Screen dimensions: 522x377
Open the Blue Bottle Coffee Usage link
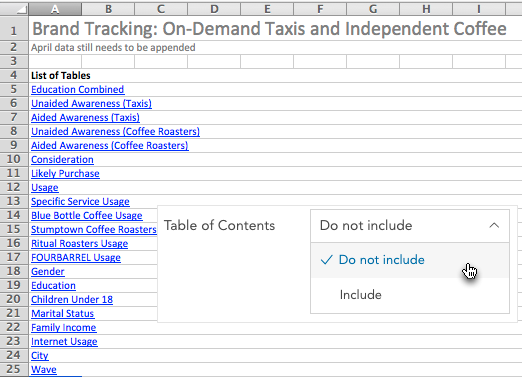(87, 216)
